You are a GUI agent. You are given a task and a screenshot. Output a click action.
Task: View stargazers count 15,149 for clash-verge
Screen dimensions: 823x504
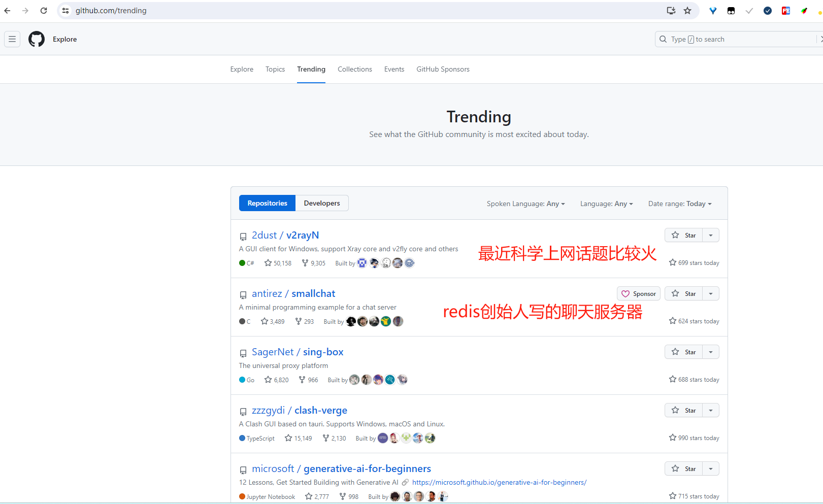(x=298, y=438)
